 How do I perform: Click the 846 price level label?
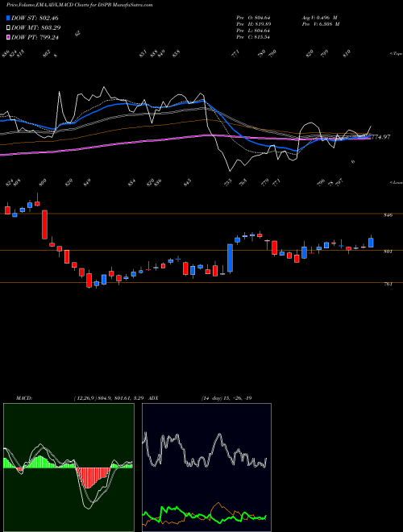pyautogui.click(x=388, y=215)
